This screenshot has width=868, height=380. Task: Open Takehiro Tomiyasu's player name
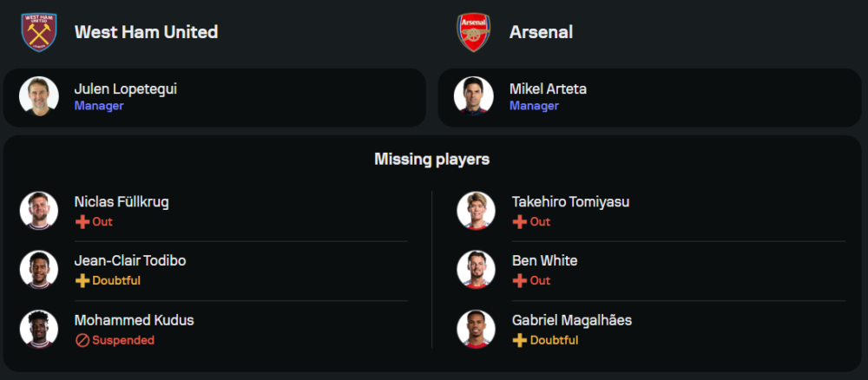571,202
